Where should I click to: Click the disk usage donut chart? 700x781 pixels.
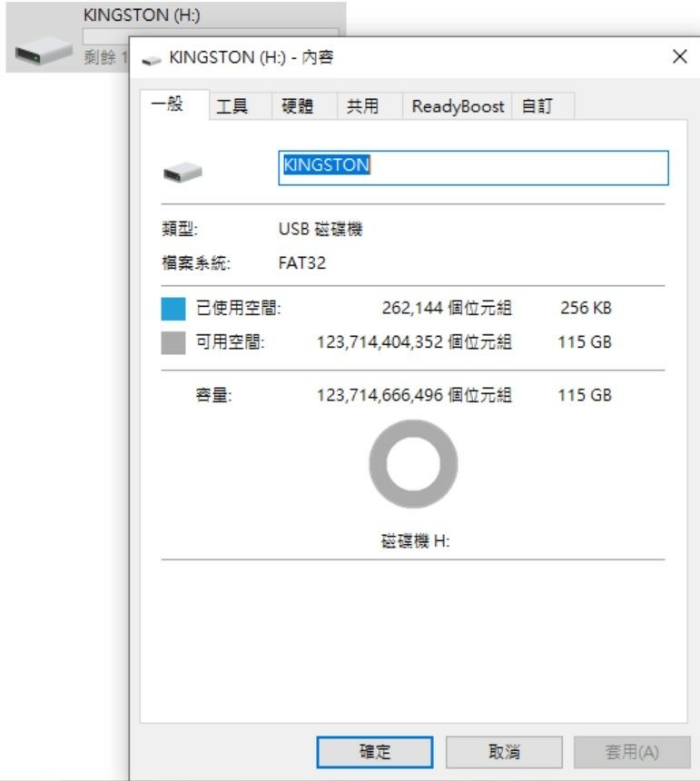point(413,464)
